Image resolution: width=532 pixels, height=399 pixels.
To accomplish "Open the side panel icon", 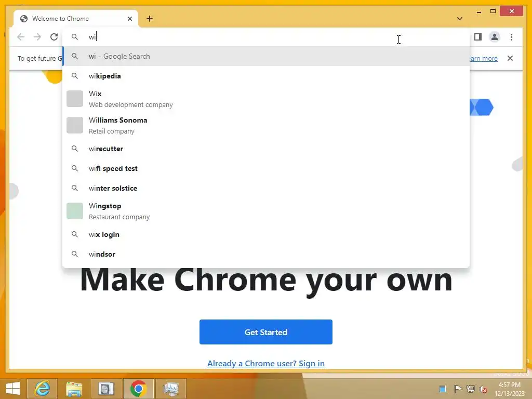I will pyautogui.click(x=478, y=37).
